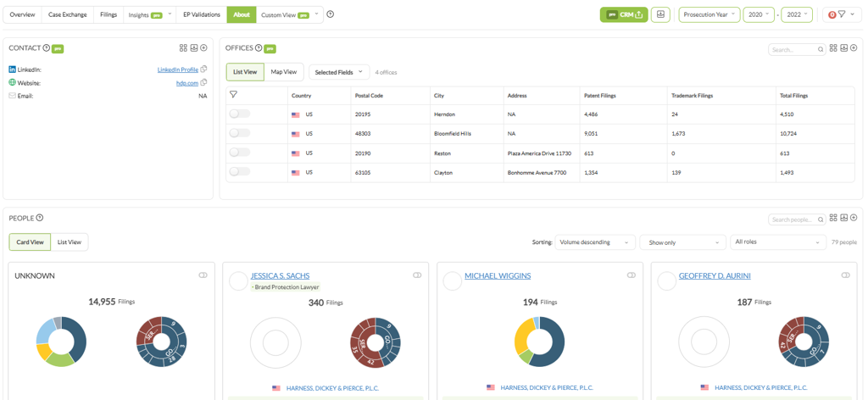
Task: Expand the Insights tab dropdown arrow
Action: 170,14
